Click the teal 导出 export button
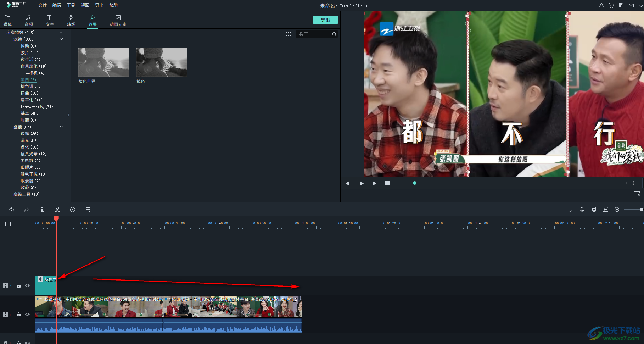Viewport: 644px width, 344px height. tap(325, 20)
